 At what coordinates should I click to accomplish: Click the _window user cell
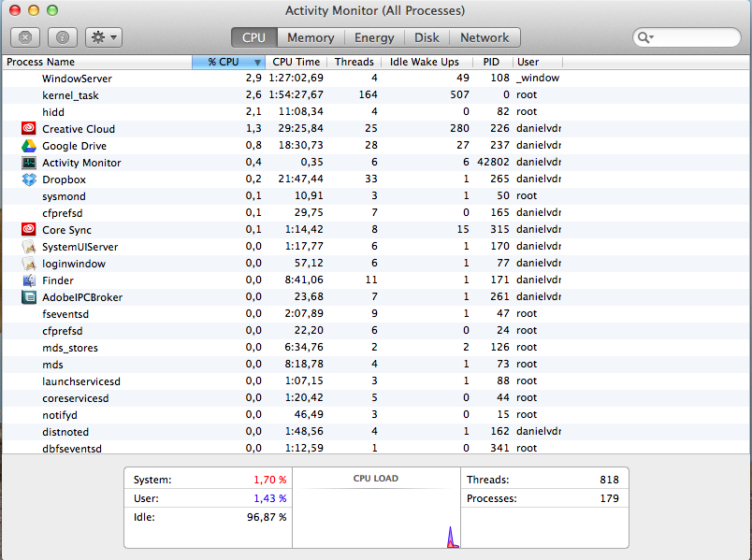tap(538, 78)
